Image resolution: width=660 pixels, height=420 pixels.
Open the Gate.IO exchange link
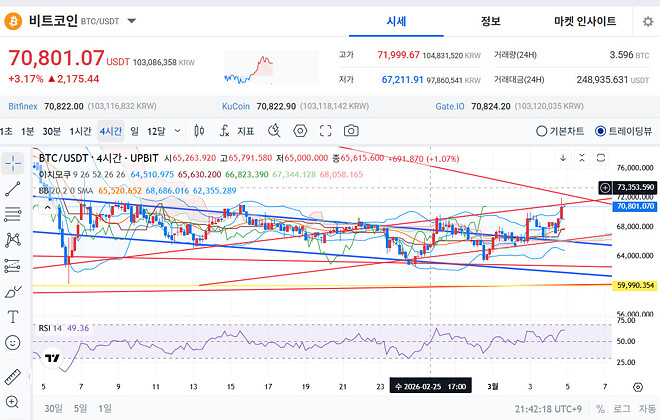450,106
